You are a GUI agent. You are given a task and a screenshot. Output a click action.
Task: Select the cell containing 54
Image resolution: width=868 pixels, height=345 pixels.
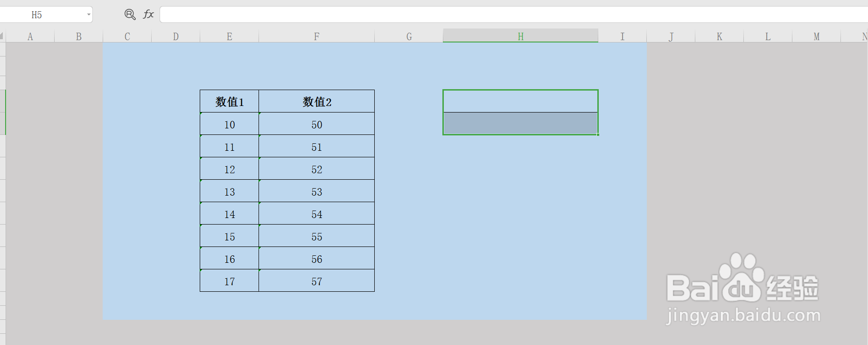click(317, 213)
